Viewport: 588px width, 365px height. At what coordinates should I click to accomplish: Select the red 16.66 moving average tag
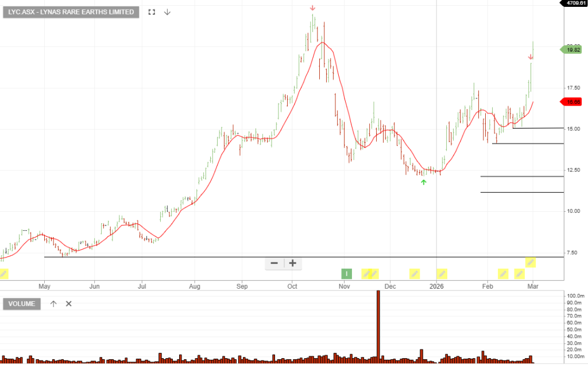pos(571,102)
